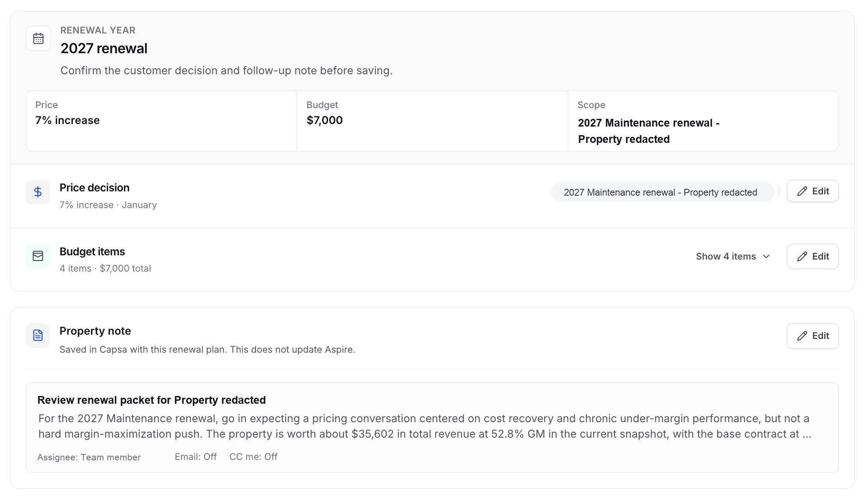The image size is (868, 496).
Task: Click the Price 7% increase summary cell
Action: tap(162, 121)
